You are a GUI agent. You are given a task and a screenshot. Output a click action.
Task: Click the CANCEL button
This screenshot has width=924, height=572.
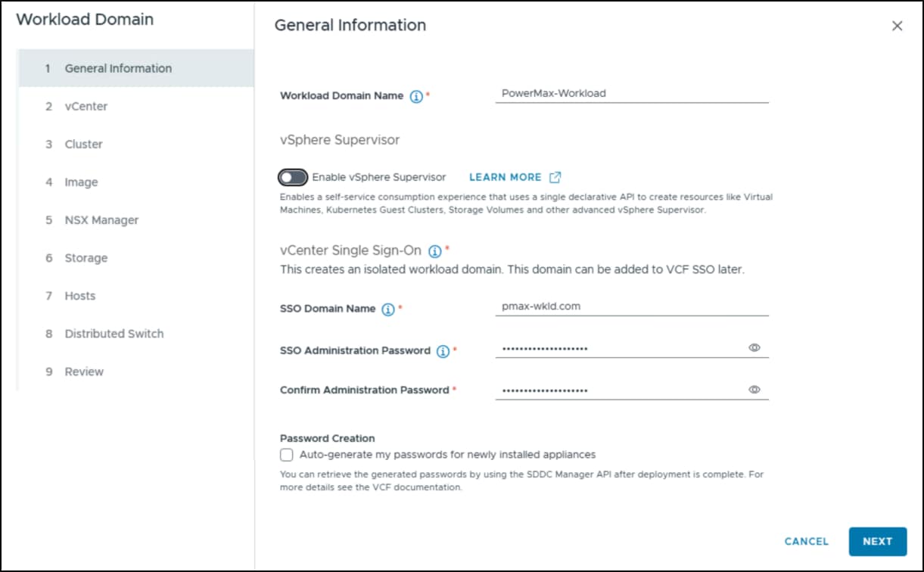pyautogui.click(x=807, y=542)
